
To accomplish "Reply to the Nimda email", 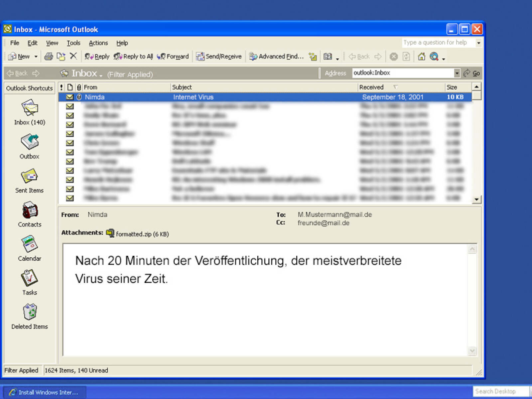I will tap(97, 56).
